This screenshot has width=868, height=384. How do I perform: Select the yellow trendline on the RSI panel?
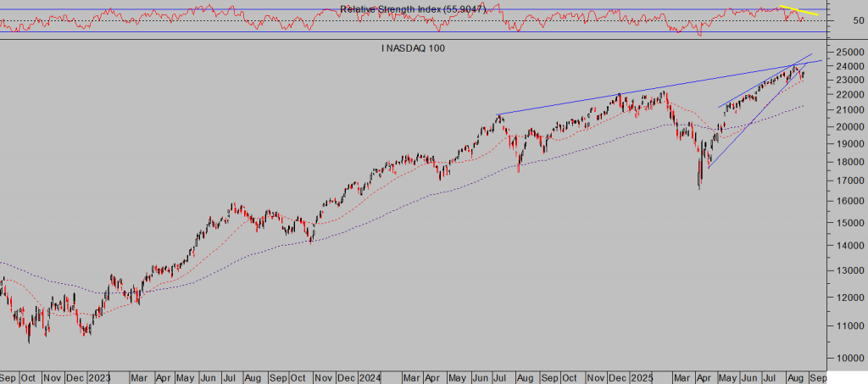(799, 12)
